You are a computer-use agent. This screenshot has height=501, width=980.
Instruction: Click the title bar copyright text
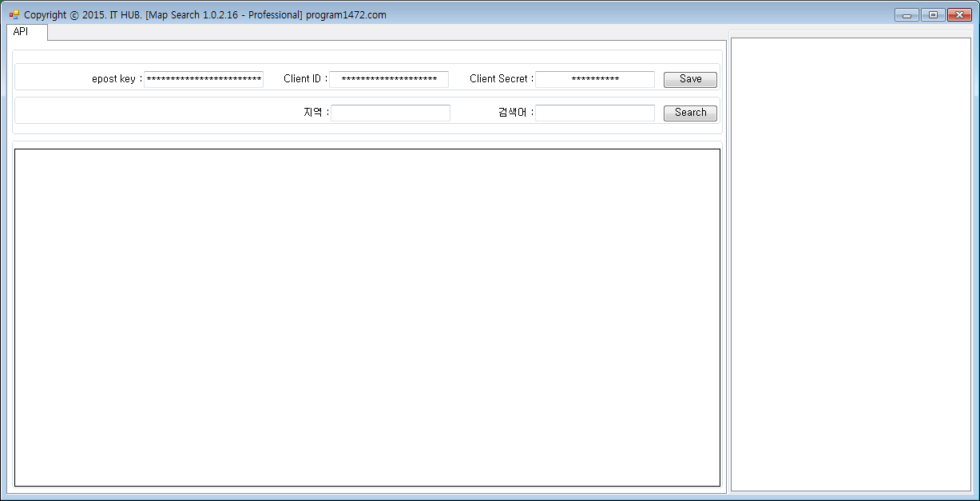[205, 15]
